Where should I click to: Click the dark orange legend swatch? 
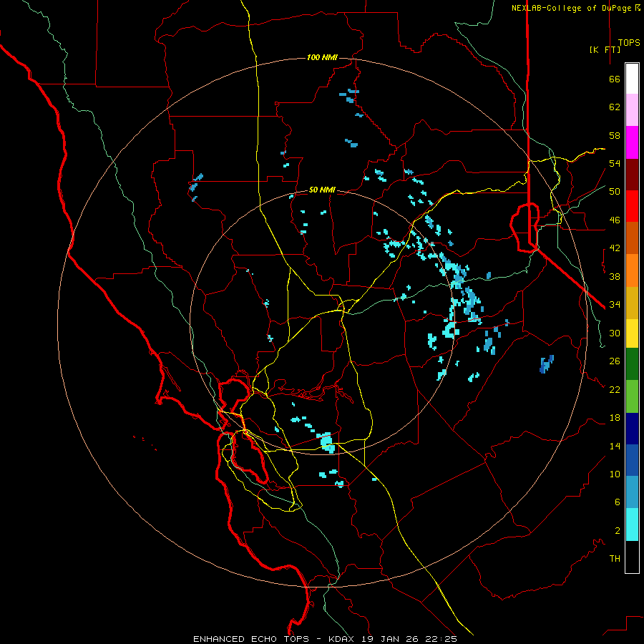pos(632,238)
